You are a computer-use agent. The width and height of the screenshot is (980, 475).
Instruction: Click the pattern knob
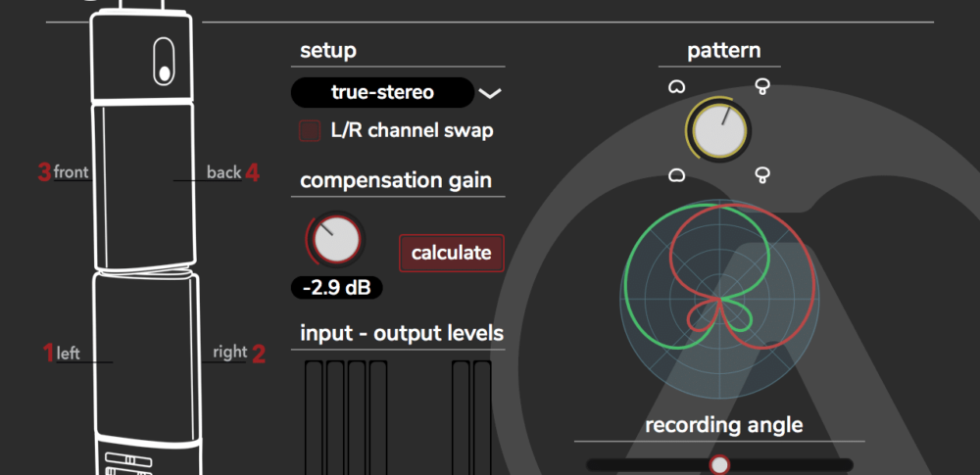[x=718, y=130]
